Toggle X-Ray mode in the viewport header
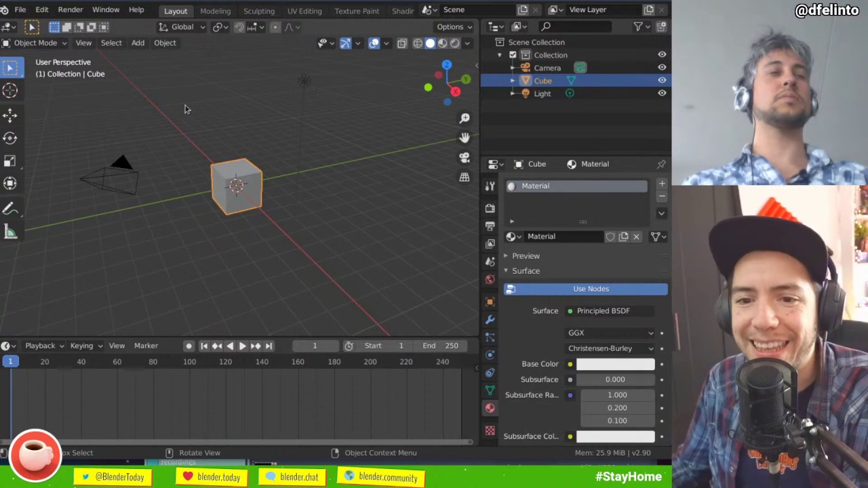Viewport: 868px width, 488px height. [x=402, y=43]
